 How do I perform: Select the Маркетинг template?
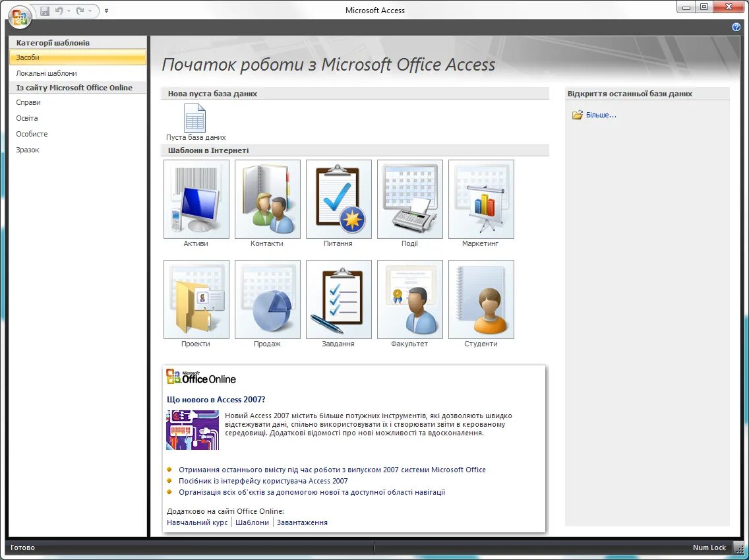click(481, 204)
